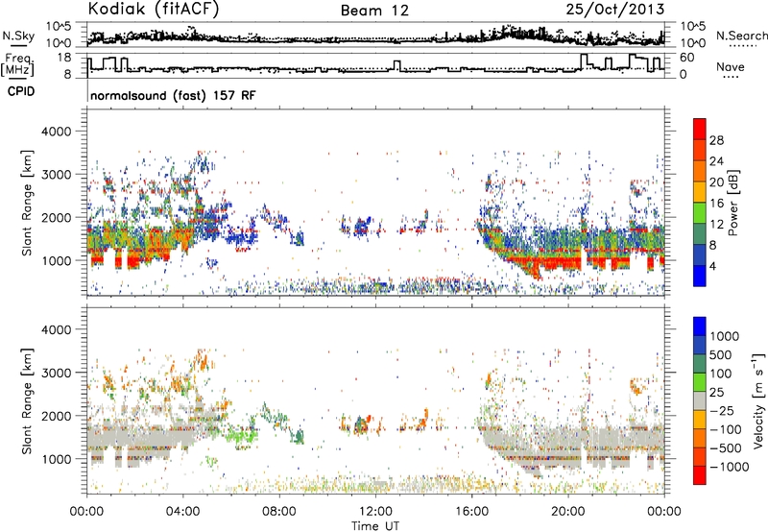Screen dimensions: 768x532
Task: Select the "N.Sky" legend label
Action: (x=18, y=36)
